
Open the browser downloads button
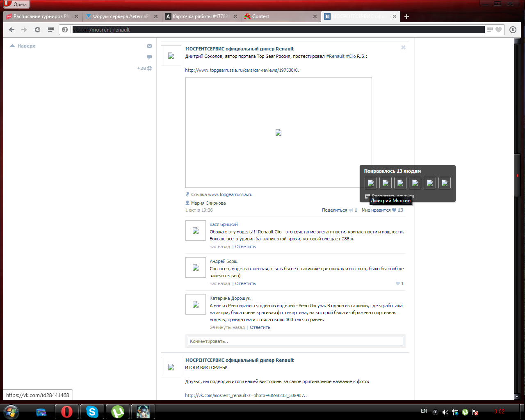(x=513, y=30)
